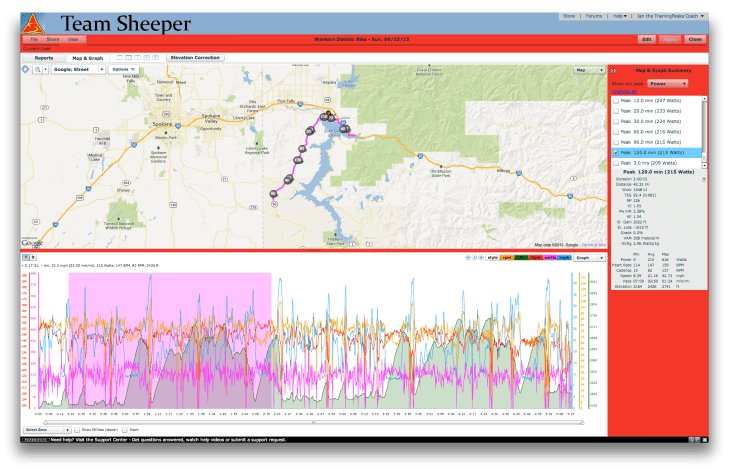729x471 pixels.
Task: Select the last layout icon before Elevation Correction
Action: 157,58
